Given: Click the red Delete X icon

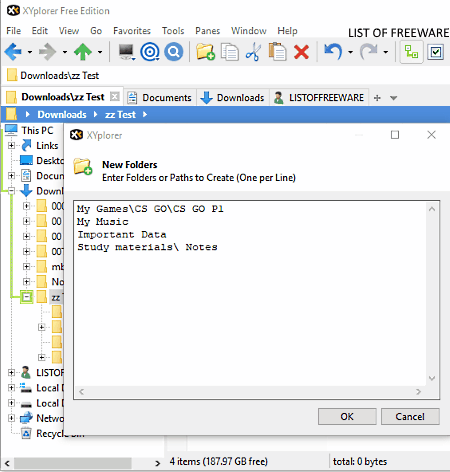Looking at the screenshot, I should pyautogui.click(x=301, y=52).
